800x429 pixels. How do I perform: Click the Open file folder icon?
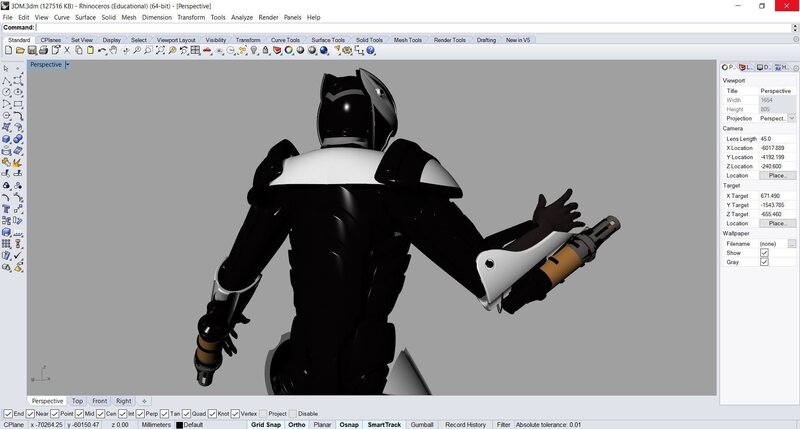(x=20, y=50)
